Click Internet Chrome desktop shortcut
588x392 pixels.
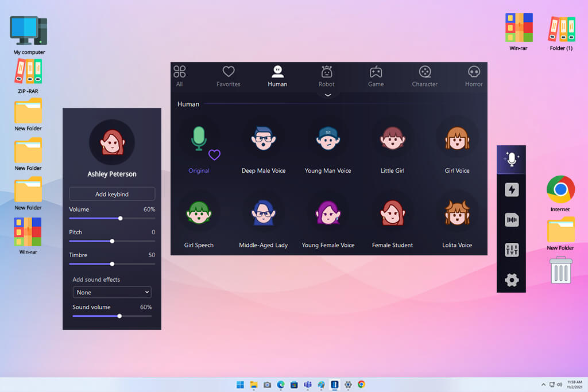click(x=560, y=194)
